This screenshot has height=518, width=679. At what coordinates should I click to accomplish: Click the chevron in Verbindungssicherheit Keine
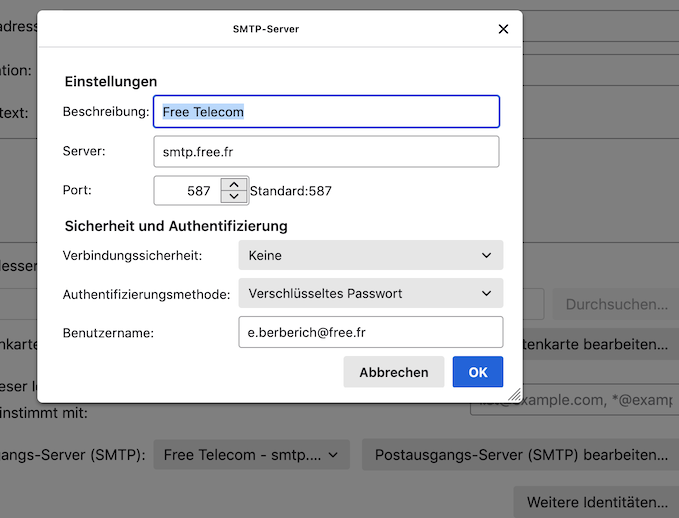click(x=487, y=255)
